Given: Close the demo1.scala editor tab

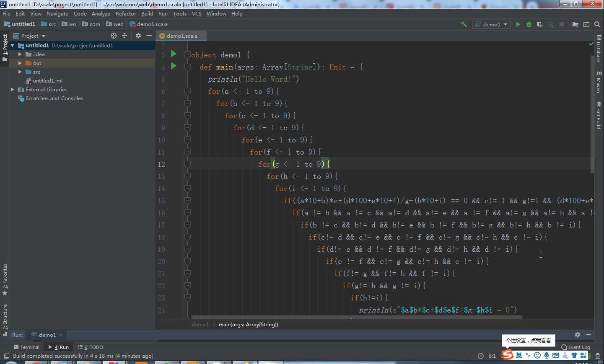Looking at the screenshot, I should point(202,36).
